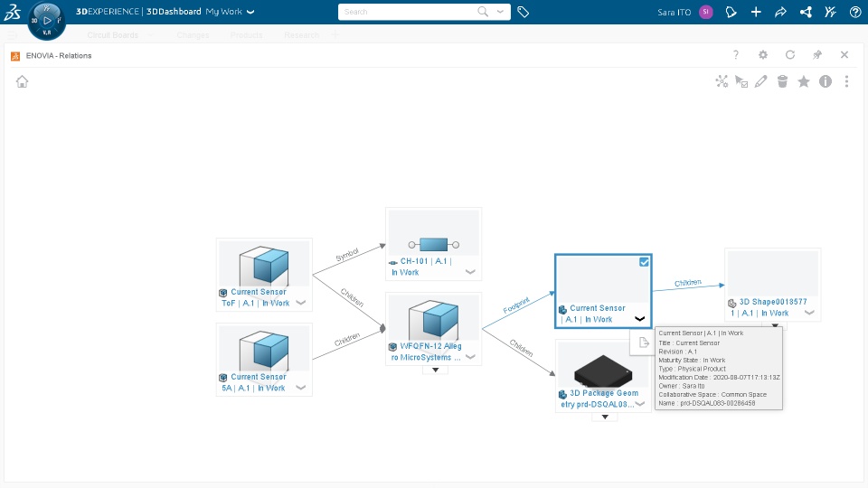Open Current Sensor ToF title link
Screen dimensions: 868x488
(256, 297)
